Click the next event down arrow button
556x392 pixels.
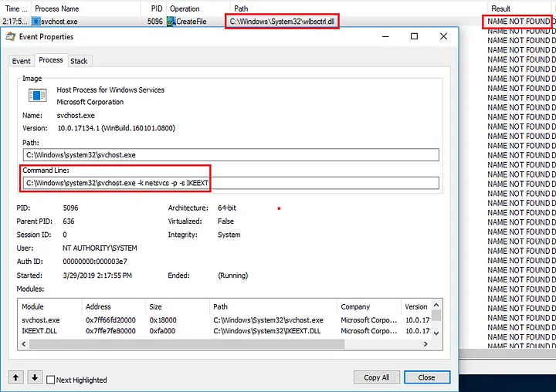point(34,377)
